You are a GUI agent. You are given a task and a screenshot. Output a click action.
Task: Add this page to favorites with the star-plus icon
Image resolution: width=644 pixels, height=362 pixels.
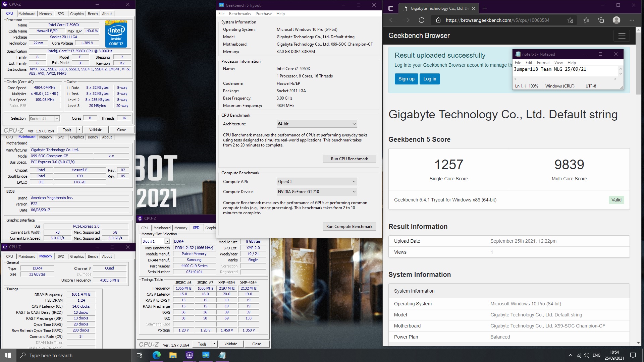click(x=570, y=20)
